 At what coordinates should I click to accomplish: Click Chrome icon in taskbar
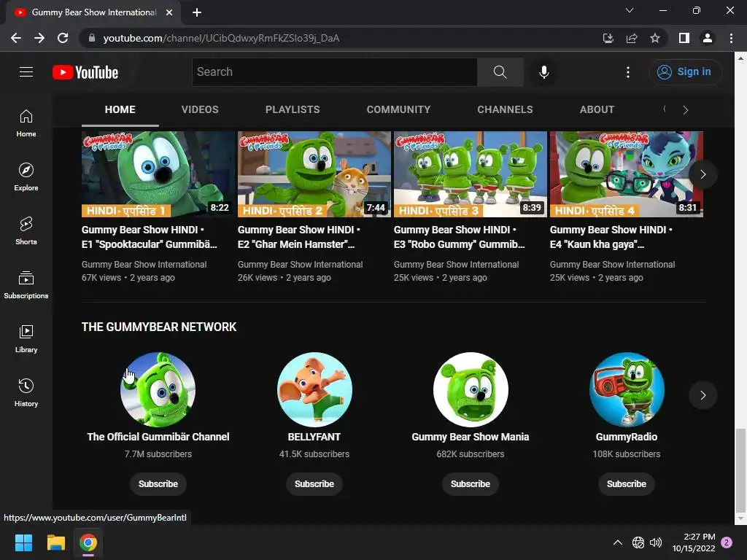[88, 542]
